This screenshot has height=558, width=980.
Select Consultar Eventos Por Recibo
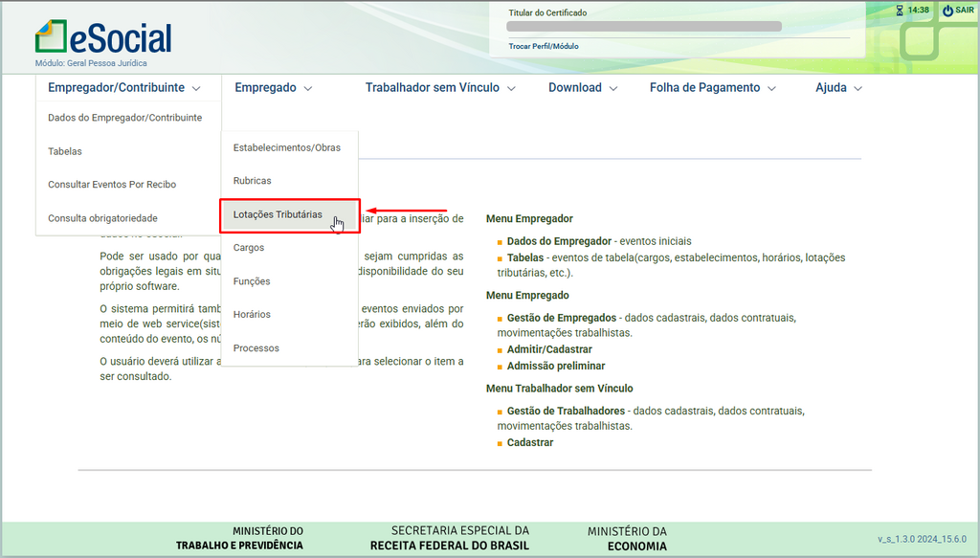[112, 185]
